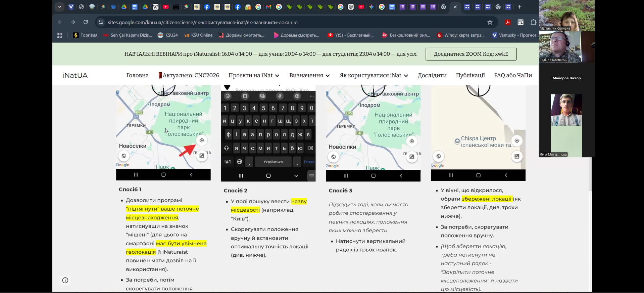Reload the current page
Image resolution: width=644 pixels, height=293 pixels.
(86, 22)
